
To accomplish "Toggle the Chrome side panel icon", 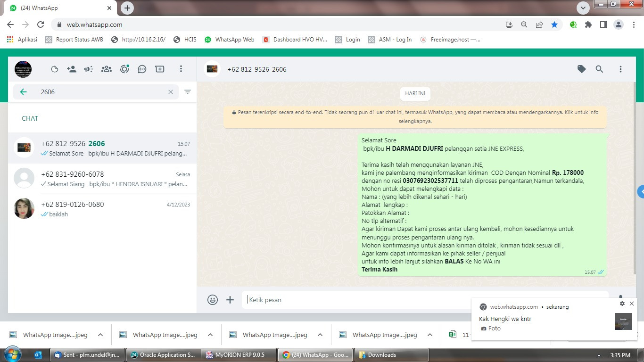I will pos(603,25).
